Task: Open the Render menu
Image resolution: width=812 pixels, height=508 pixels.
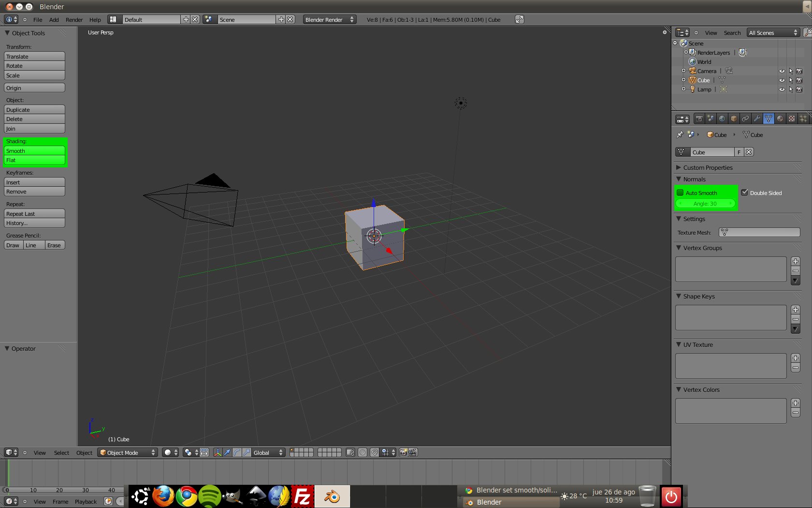Action: tap(74, 20)
